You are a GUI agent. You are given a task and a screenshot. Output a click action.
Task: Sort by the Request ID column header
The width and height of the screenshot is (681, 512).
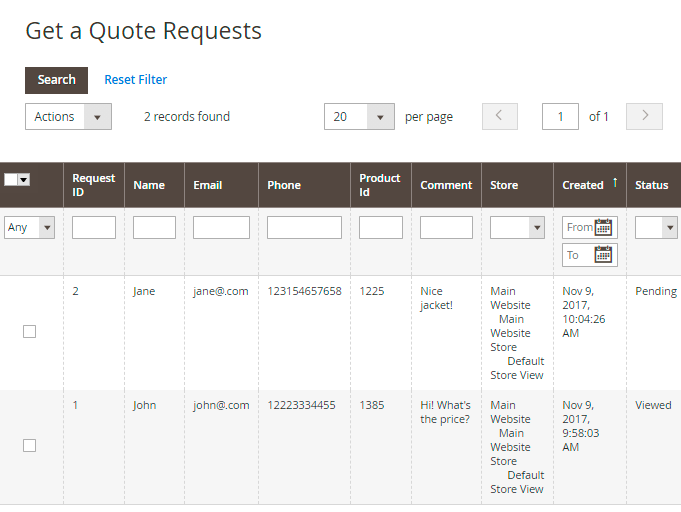click(x=93, y=185)
